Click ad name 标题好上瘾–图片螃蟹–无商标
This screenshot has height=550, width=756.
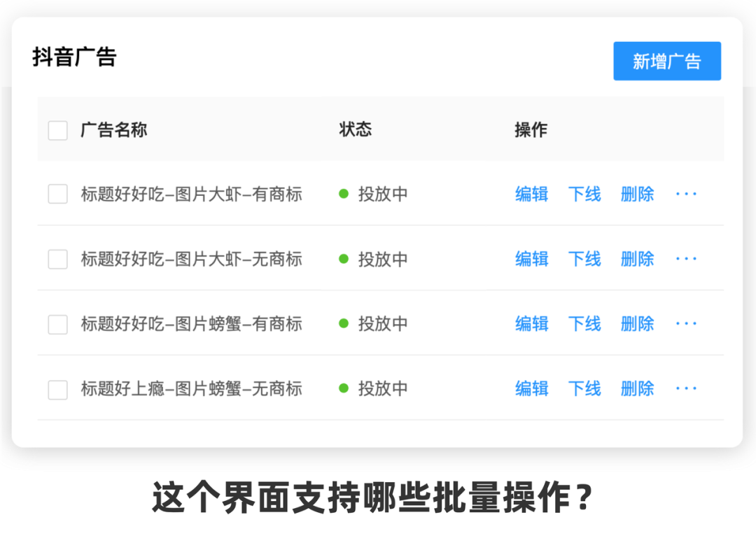191,388
